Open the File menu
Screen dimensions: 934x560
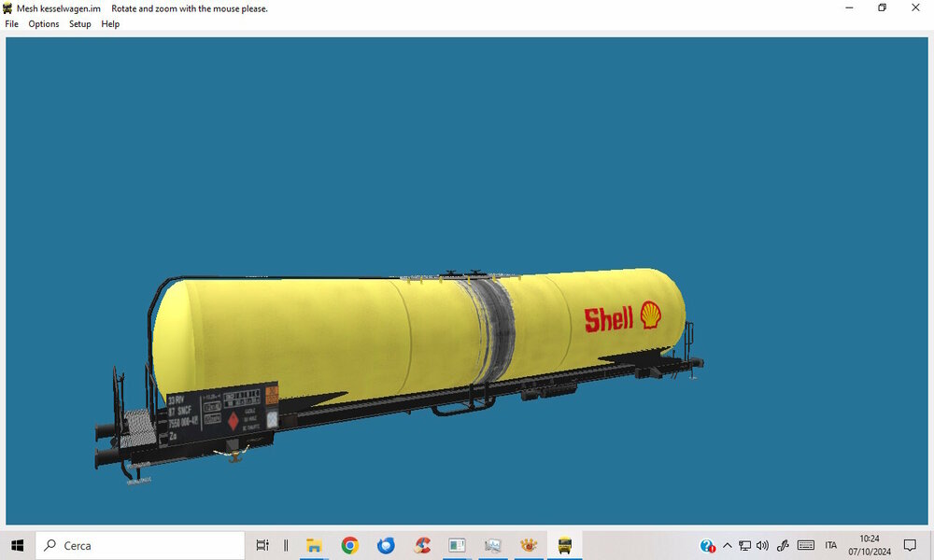click(12, 24)
